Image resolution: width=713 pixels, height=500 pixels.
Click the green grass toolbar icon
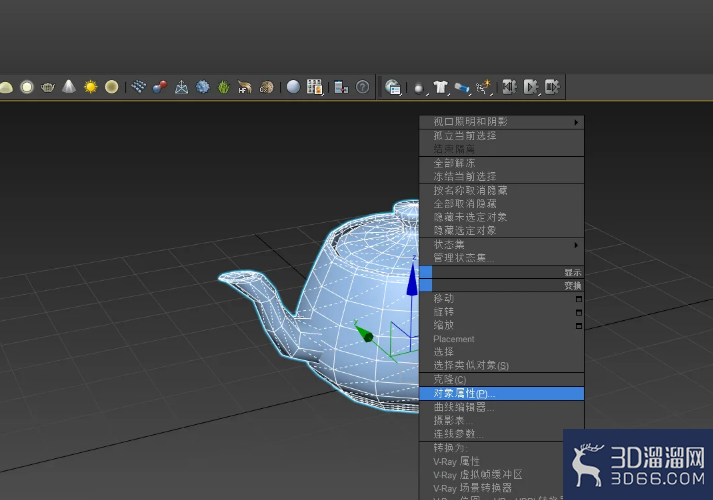coord(224,87)
